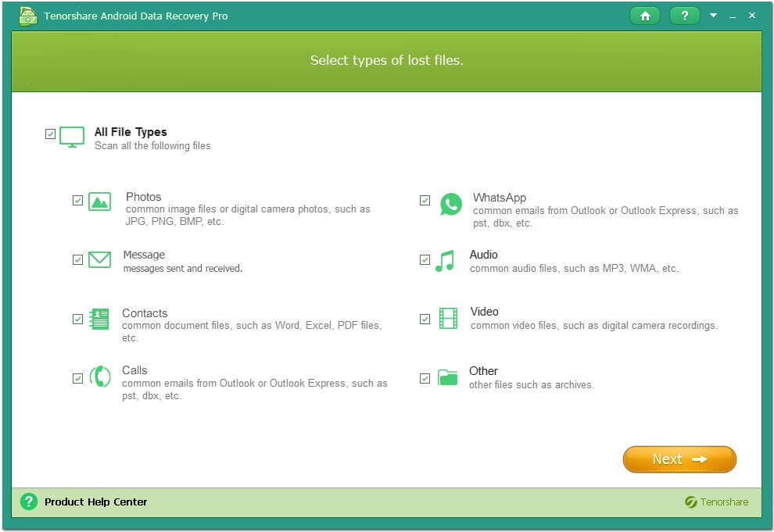Click the green Product Help Center icon
774x532 pixels.
[29, 502]
